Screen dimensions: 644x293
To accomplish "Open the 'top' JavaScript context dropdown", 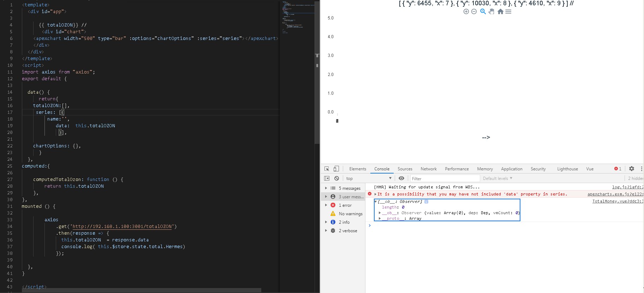I will click(x=369, y=178).
